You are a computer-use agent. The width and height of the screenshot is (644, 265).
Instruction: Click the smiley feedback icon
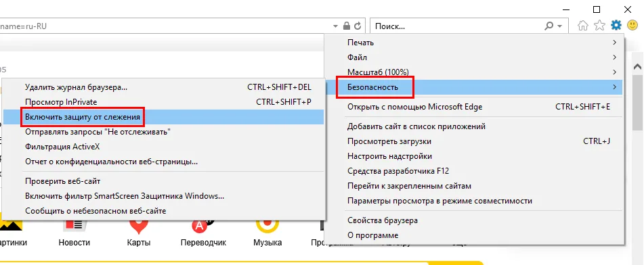click(x=633, y=26)
